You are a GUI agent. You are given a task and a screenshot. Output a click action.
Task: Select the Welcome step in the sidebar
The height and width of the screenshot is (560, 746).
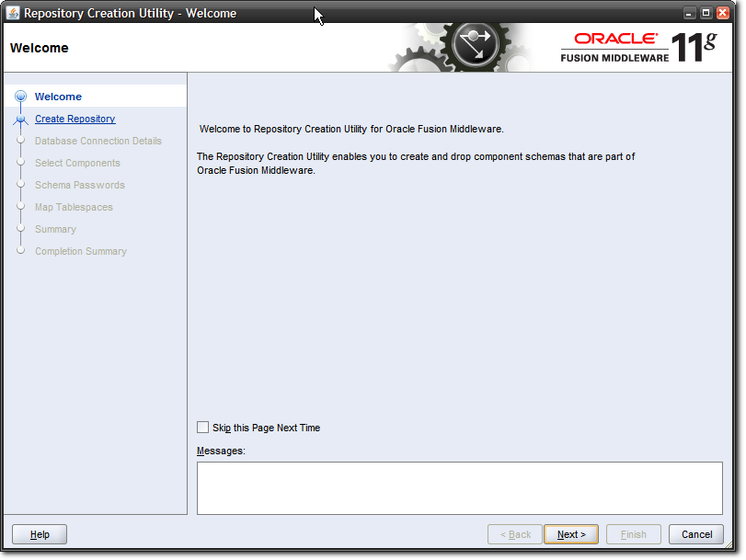tap(58, 97)
